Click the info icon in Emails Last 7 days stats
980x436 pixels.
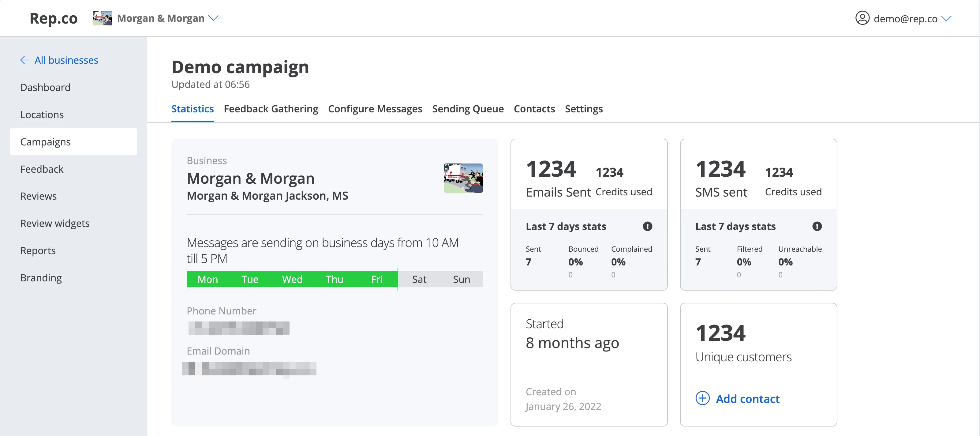pos(648,226)
